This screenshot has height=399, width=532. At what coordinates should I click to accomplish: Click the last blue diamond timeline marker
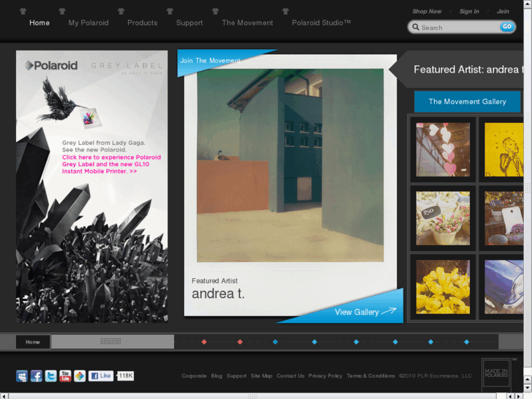pos(467,342)
